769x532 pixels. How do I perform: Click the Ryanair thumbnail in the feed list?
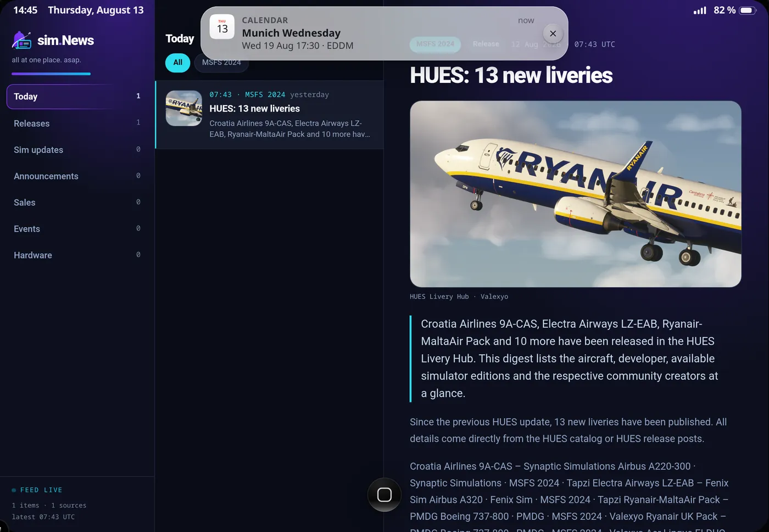[184, 108]
